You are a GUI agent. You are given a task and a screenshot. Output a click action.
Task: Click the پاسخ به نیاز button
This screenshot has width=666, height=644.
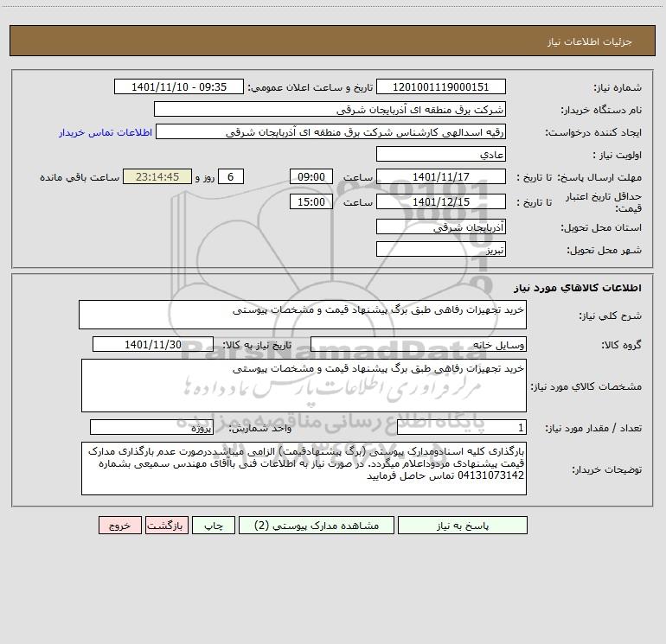463,525
